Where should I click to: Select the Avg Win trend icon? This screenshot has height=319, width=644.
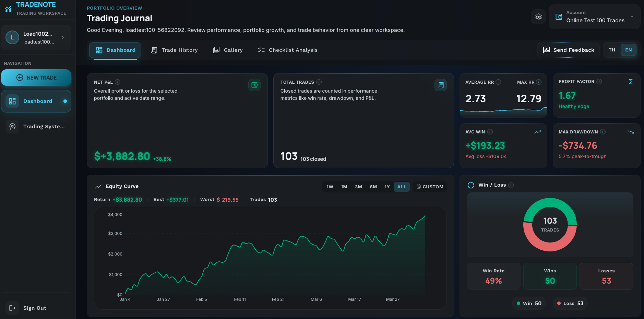537,132
